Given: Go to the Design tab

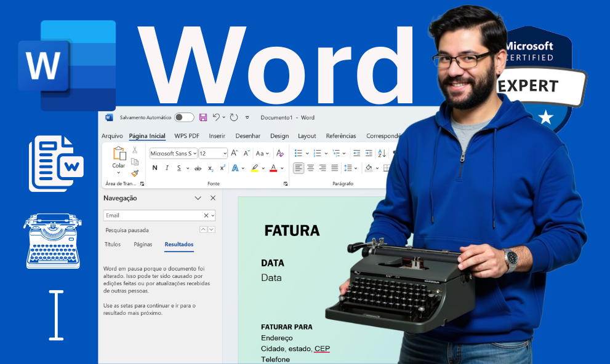Looking at the screenshot, I should pos(279,135).
